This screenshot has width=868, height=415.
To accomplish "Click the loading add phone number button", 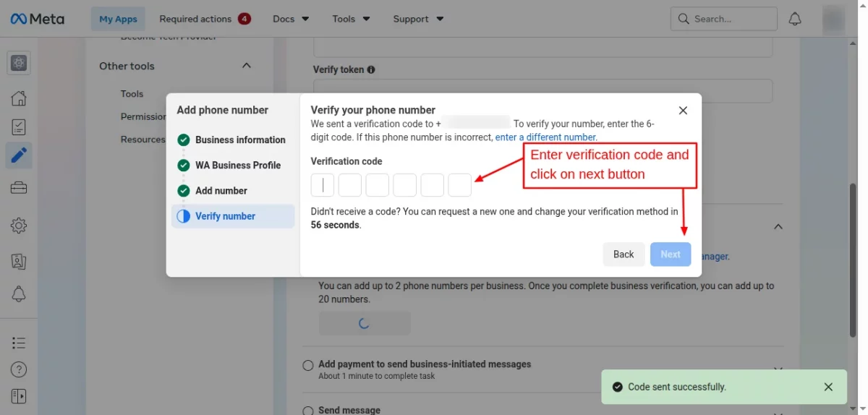I will coord(365,323).
